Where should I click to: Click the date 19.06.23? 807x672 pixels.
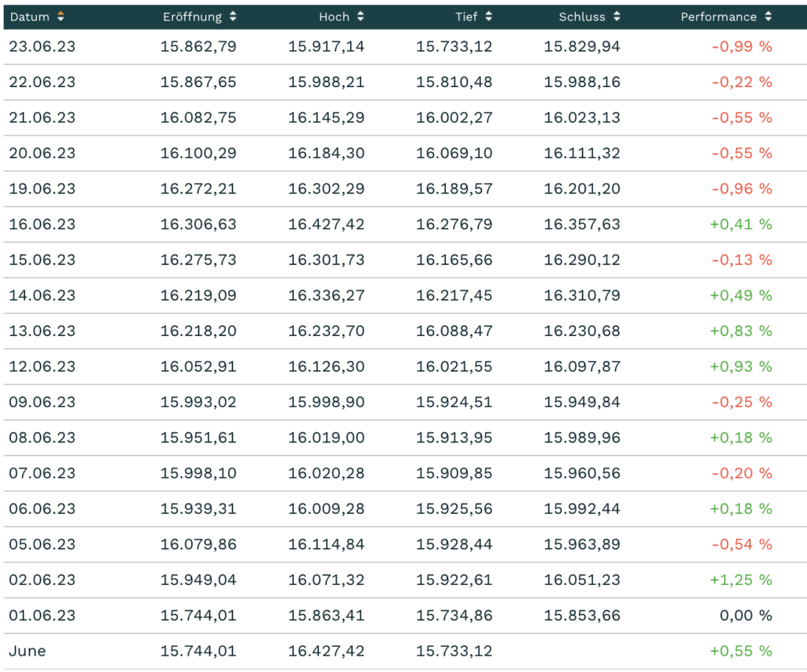click(42, 188)
